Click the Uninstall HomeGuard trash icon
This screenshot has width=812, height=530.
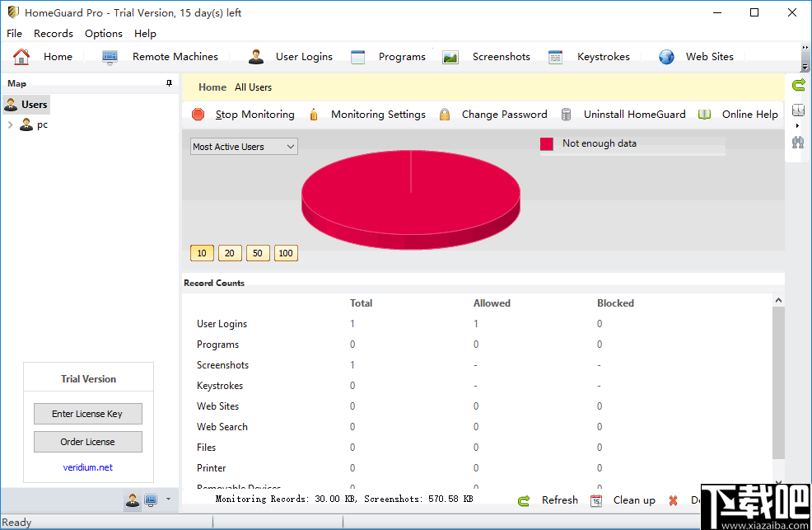pyautogui.click(x=566, y=115)
